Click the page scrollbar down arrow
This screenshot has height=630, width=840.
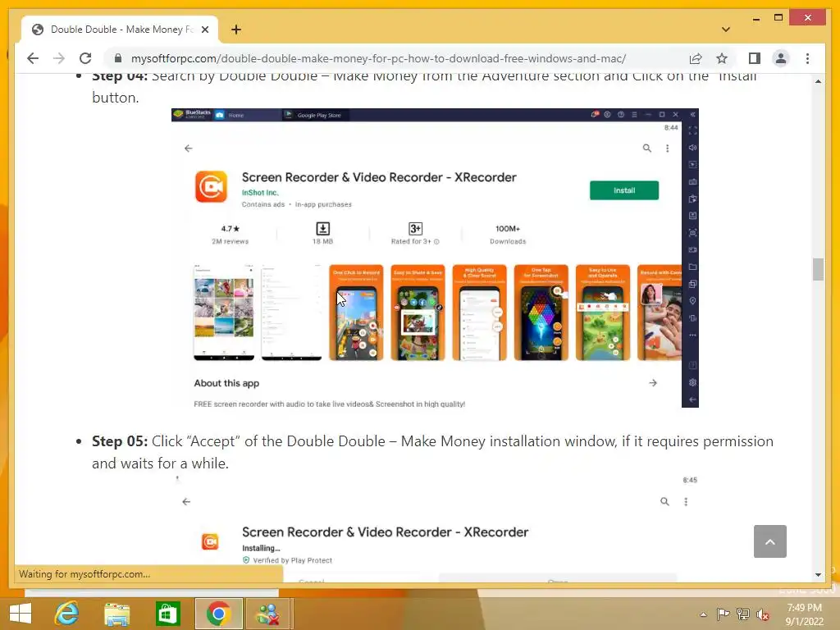point(818,574)
